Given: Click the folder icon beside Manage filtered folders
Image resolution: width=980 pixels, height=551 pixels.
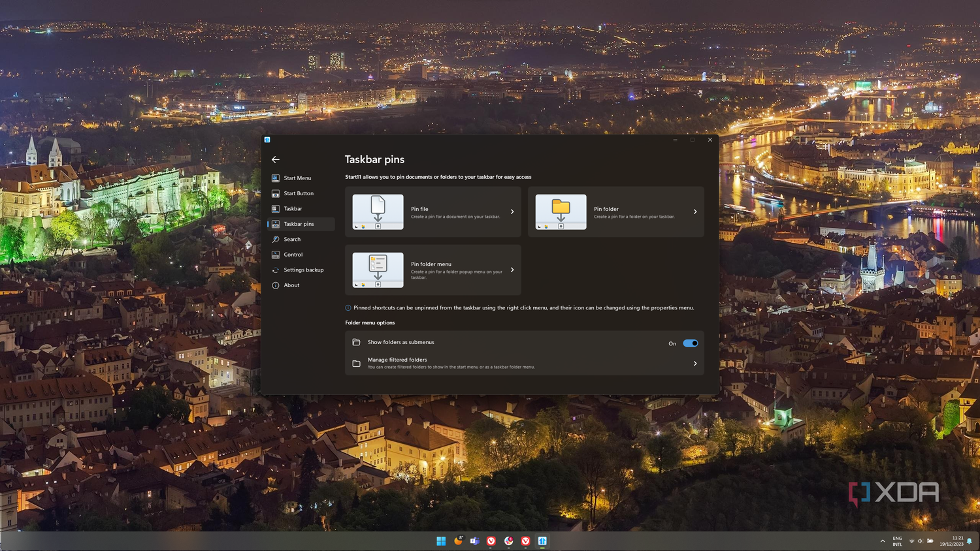Looking at the screenshot, I should (x=356, y=364).
